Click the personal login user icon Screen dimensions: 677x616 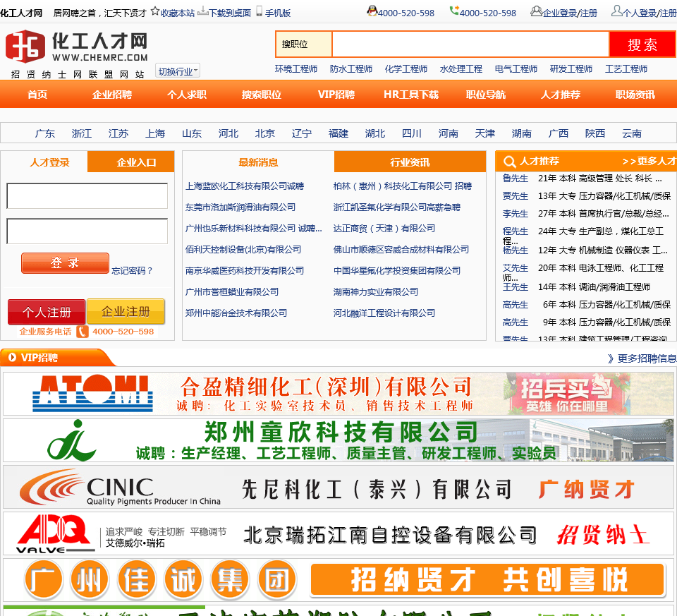point(617,11)
